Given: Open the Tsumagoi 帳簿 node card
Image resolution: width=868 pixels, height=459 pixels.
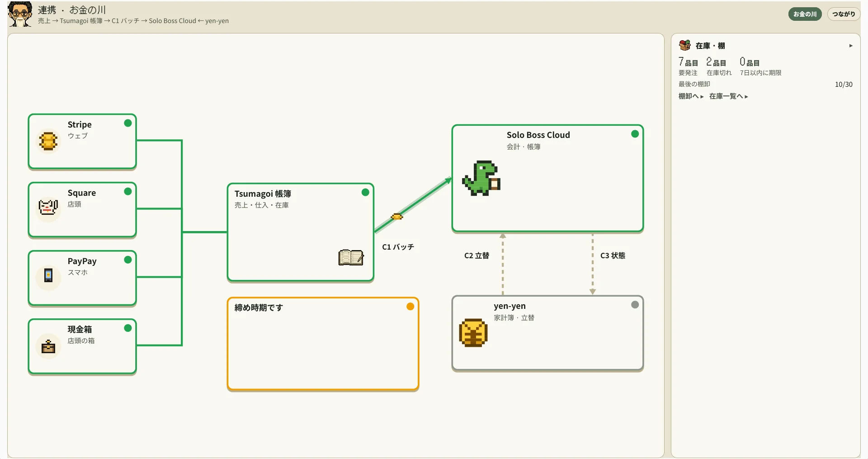Looking at the screenshot, I should click(x=301, y=232).
